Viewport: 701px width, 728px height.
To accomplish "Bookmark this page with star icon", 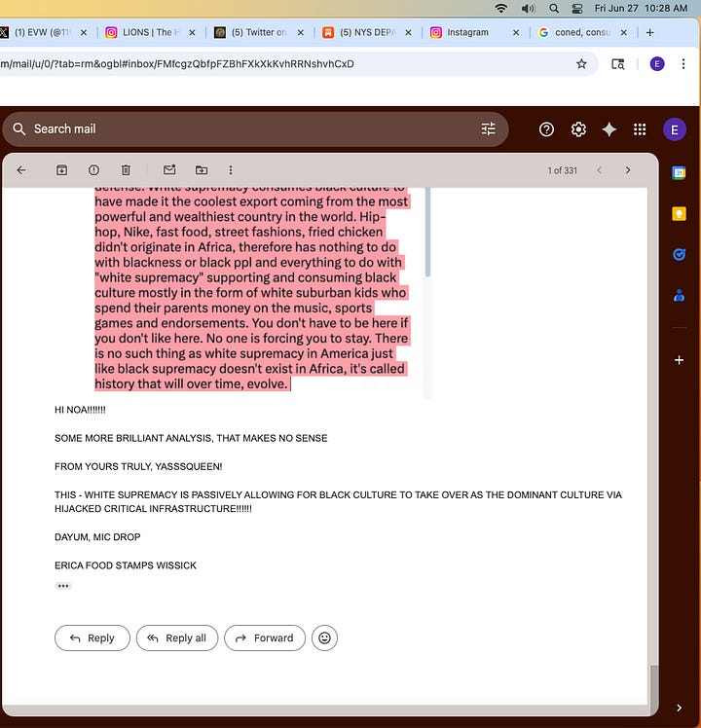I will tap(581, 64).
